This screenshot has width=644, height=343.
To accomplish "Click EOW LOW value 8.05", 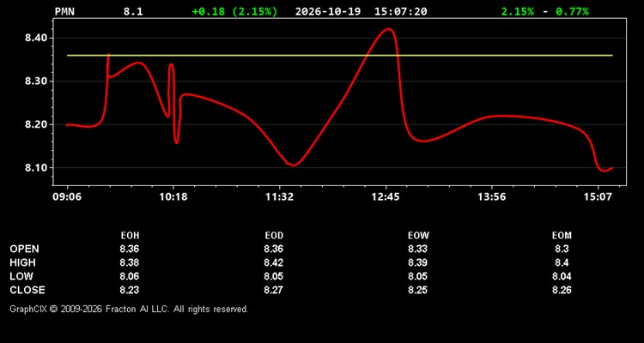I will coord(417,276).
